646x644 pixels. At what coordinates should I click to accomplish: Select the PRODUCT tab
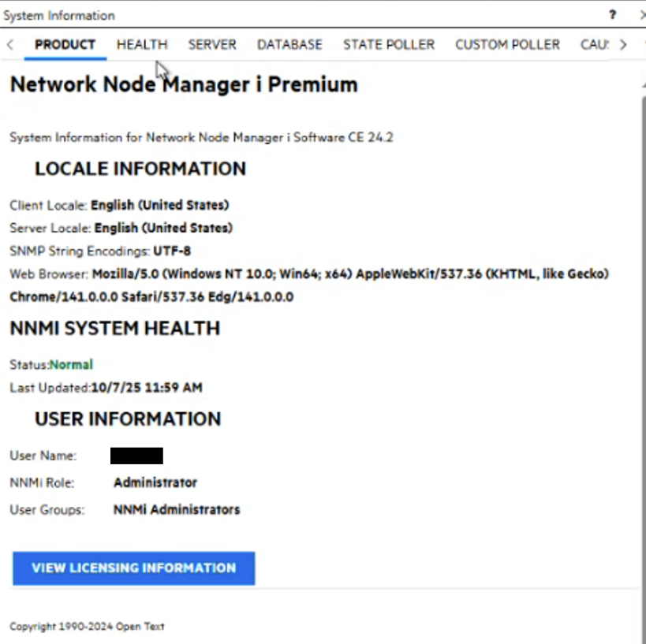click(65, 45)
